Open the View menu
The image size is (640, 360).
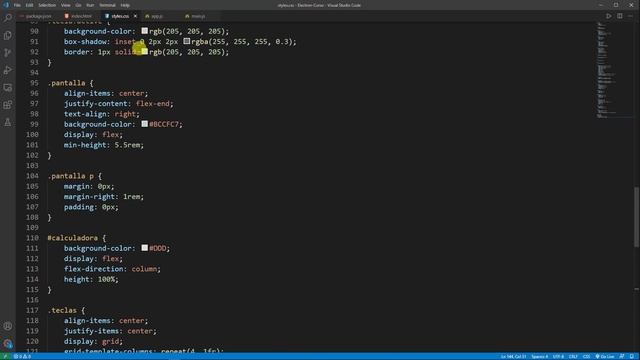(x=66, y=5)
